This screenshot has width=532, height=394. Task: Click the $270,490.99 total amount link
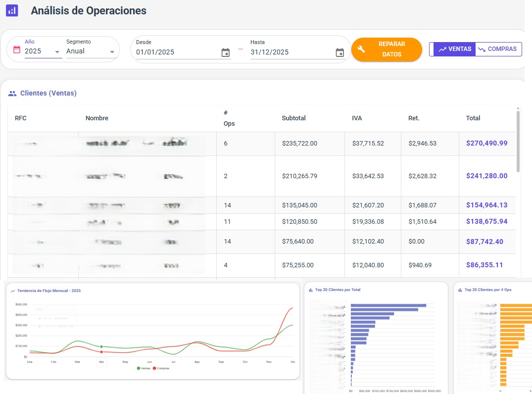click(486, 143)
